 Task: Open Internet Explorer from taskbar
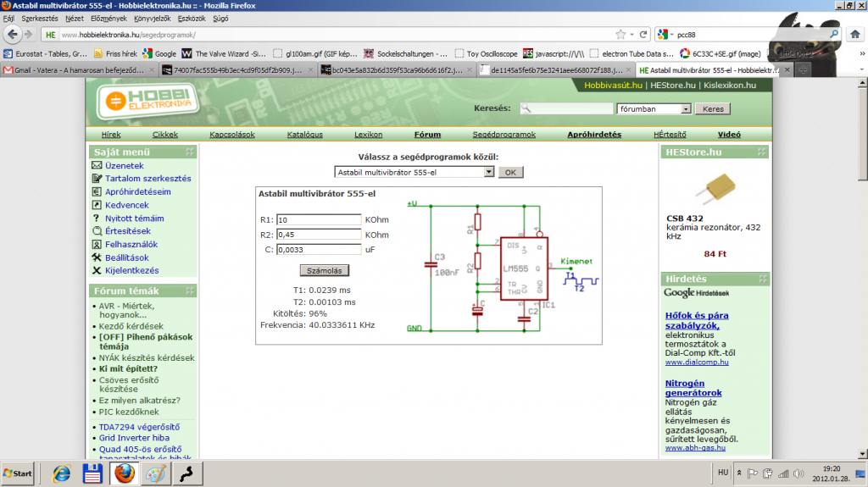point(61,473)
